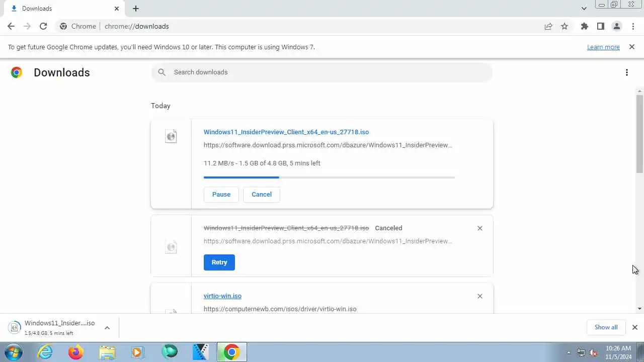Click the vertical scrollbar thumb
644x362 pixels.
tap(639, 134)
